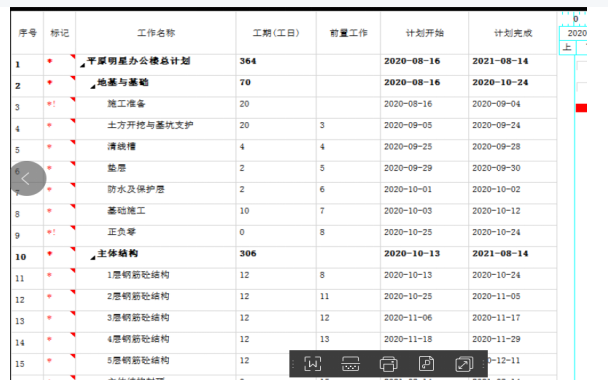Click planned finish date 2020-09-04

tap(496, 104)
